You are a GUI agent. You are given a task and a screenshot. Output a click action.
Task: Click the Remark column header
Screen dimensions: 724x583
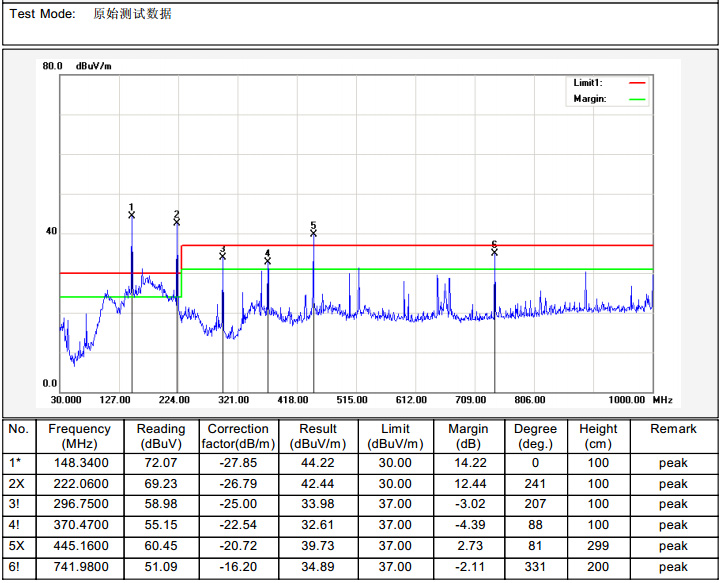tap(673, 429)
